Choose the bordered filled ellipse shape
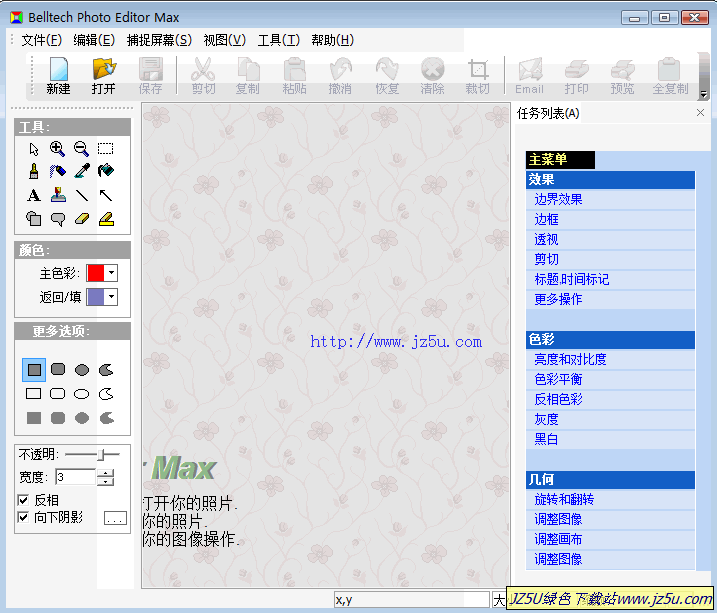 click(82, 370)
